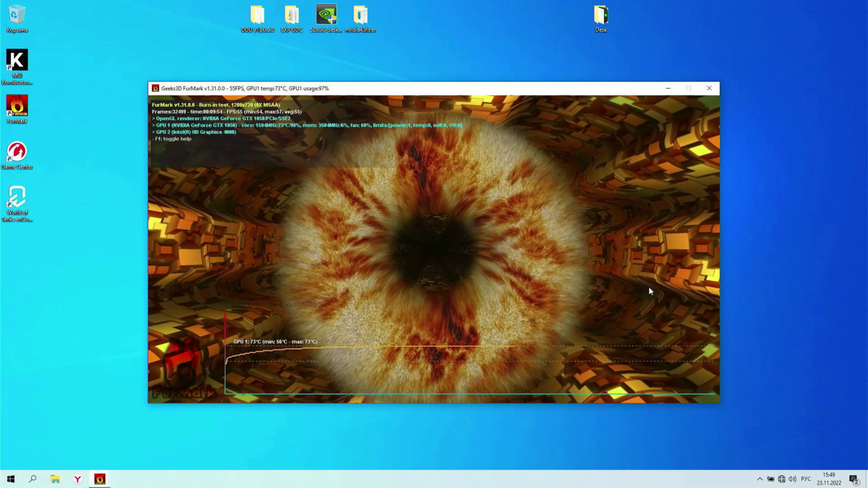Image resolution: width=868 pixels, height=488 pixels.
Task: Click the 'OpenGL renderer: NVIDIA GeForce GTX 1050' line
Action: tap(221, 119)
